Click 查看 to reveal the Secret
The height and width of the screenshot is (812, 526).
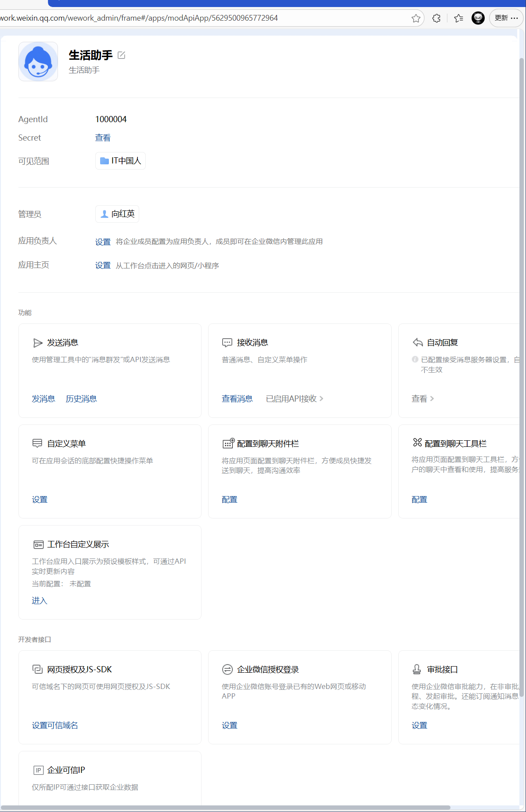103,138
